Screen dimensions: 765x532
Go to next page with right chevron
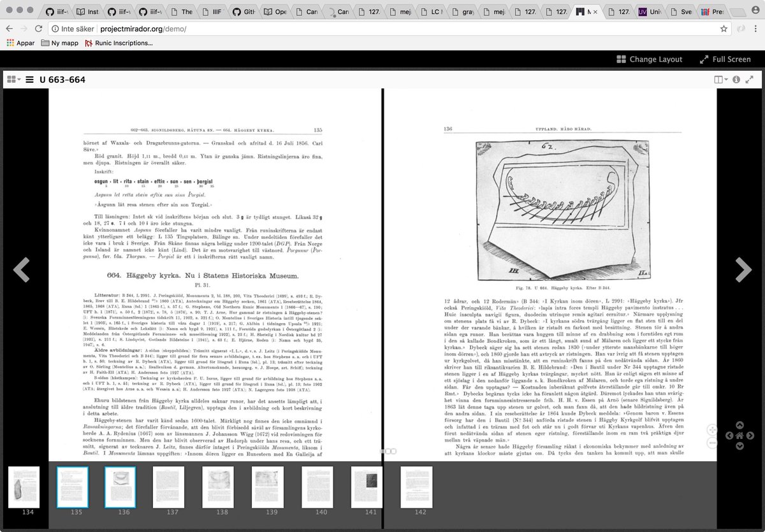(x=743, y=270)
